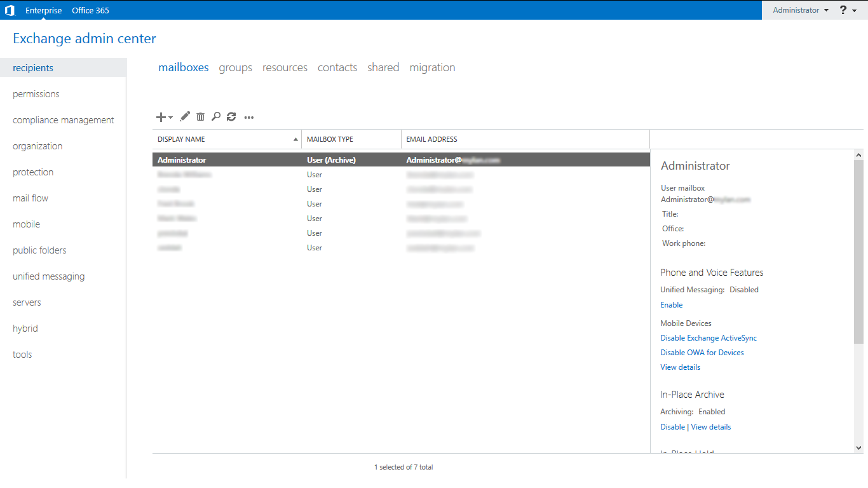868x488 pixels.
Task: Click the Refresh icon in toolbar
Action: click(x=231, y=116)
